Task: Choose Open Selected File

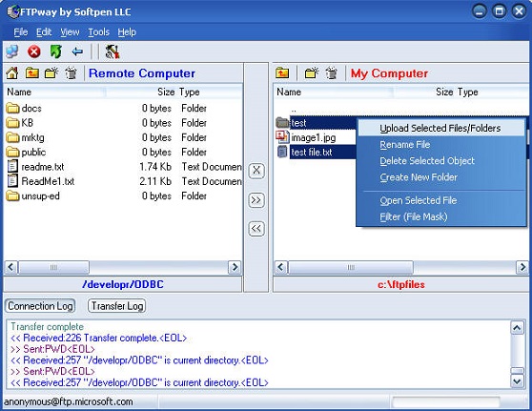Action: click(441, 200)
